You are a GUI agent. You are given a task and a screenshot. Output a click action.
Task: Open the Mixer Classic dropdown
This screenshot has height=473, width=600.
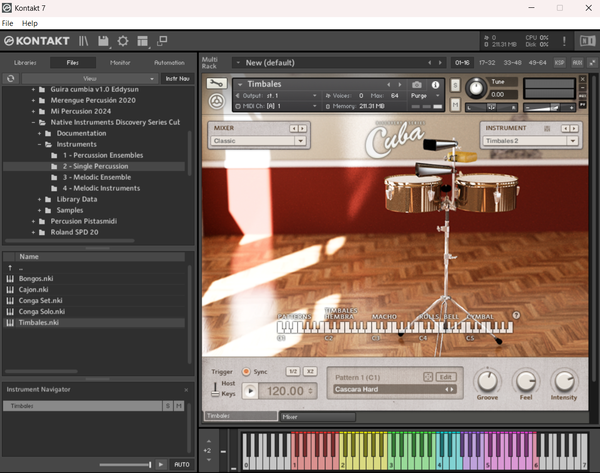pyautogui.click(x=258, y=141)
